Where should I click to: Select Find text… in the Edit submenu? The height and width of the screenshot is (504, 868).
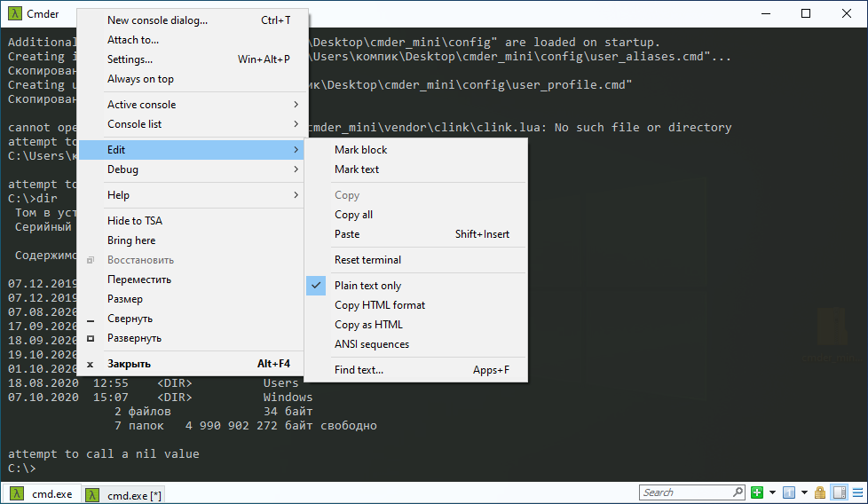359,370
